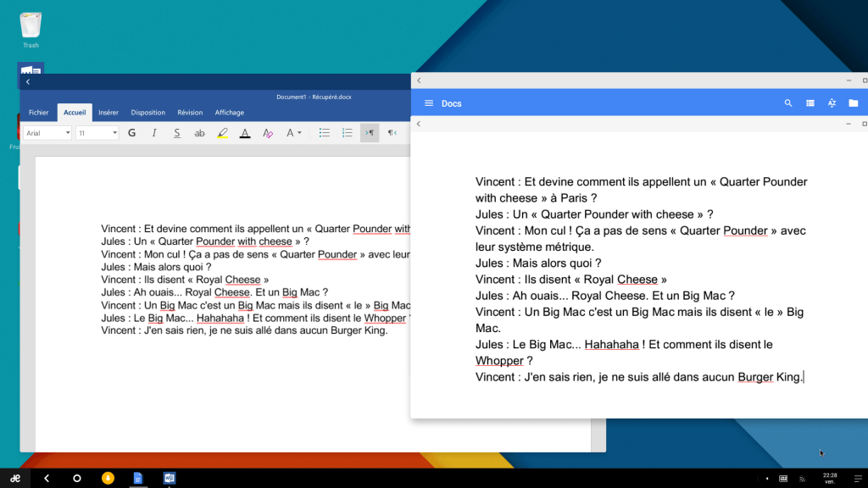The image size is (868, 488).
Task: Open the Affichage ribbon tab
Action: [x=229, y=113]
